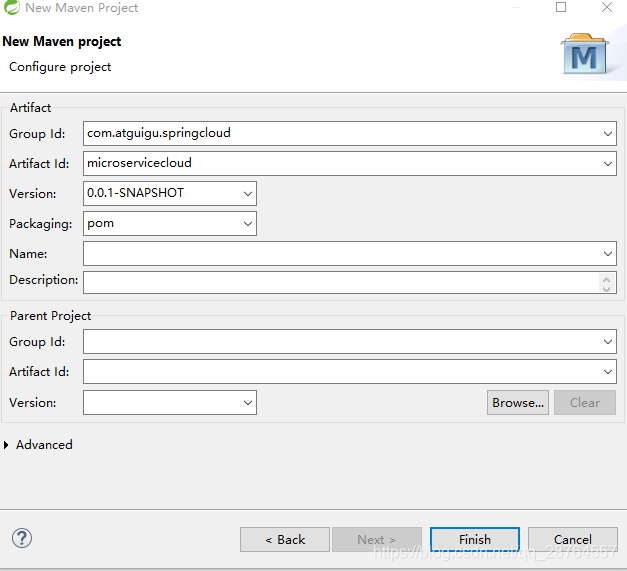Click Description field scroll down arrow
Screen dimensions: 627x571
pyautogui.click(x=606, y=288)
